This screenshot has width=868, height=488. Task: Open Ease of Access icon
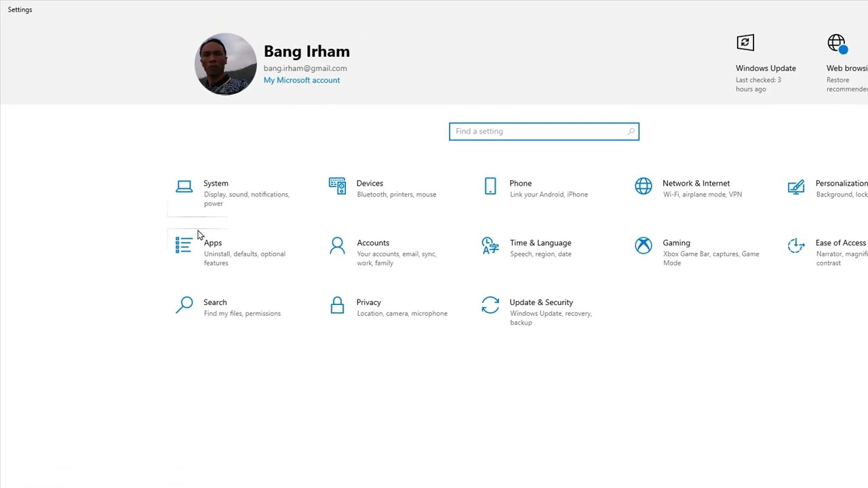[x=796, y=245]
